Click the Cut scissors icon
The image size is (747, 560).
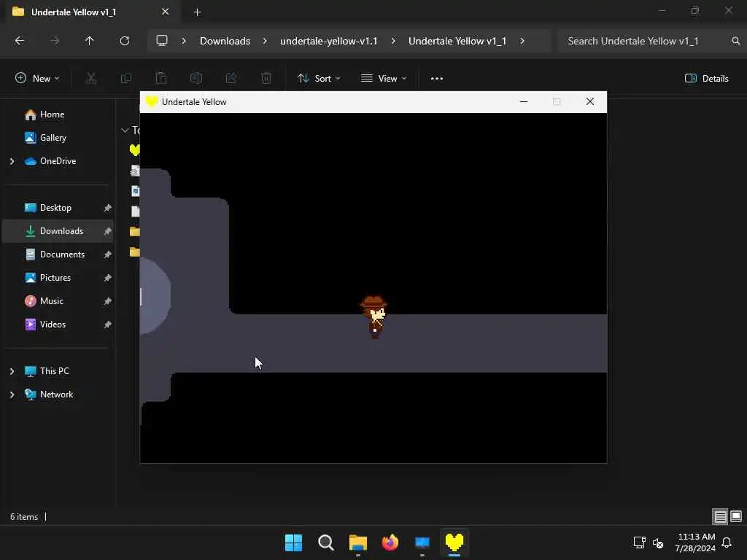coord(91,78)
